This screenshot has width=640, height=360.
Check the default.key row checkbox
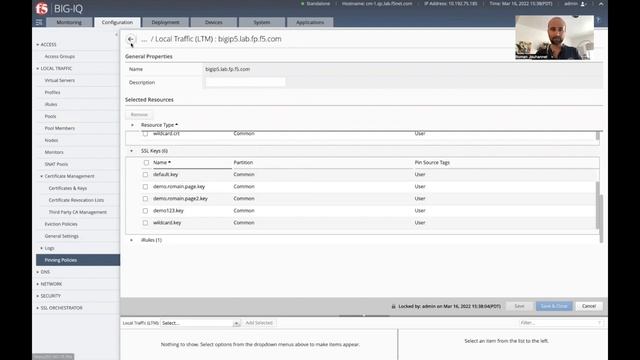[145, 175]
